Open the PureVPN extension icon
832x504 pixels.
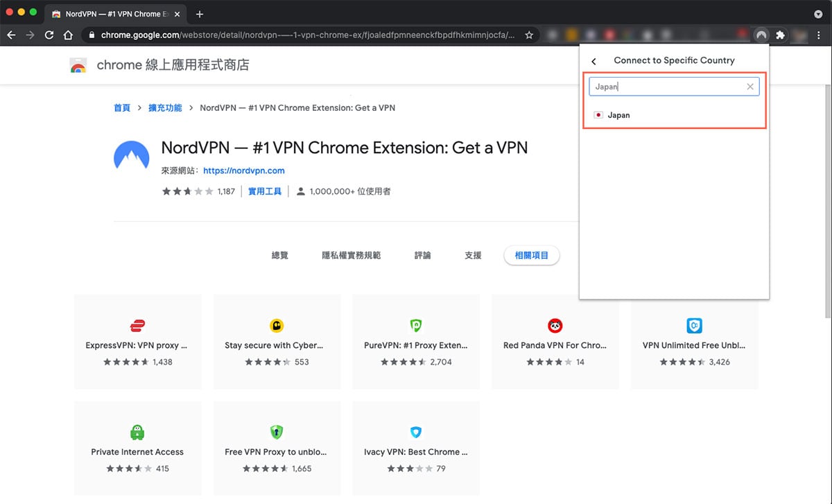(x=416, y=325)
